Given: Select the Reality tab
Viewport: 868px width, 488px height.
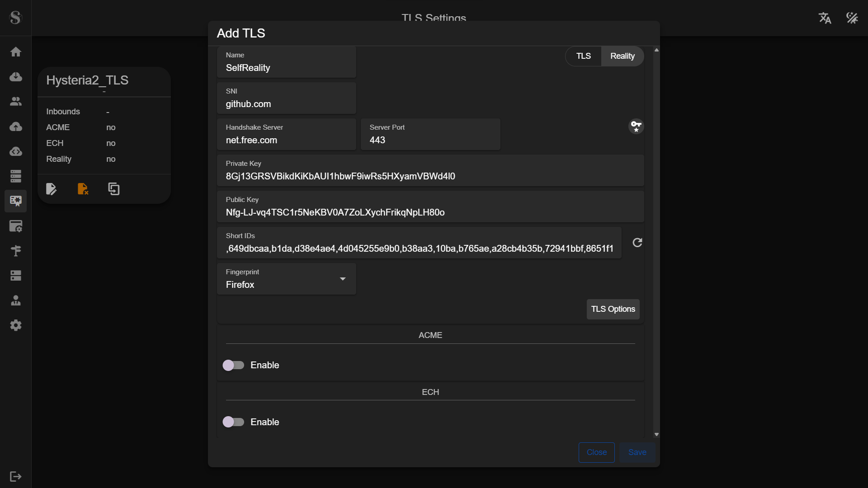Looking at the screenshot, I should (x=622, y=56).
